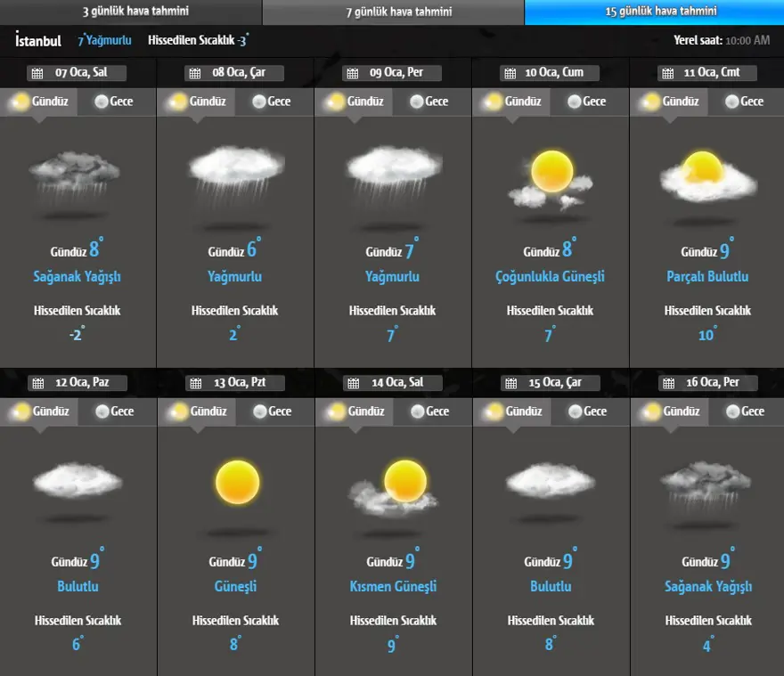The height and width of the screenshot is (676, 784).
Task: Click the rain cloud icon for 09 Oca
Action: 393,174
